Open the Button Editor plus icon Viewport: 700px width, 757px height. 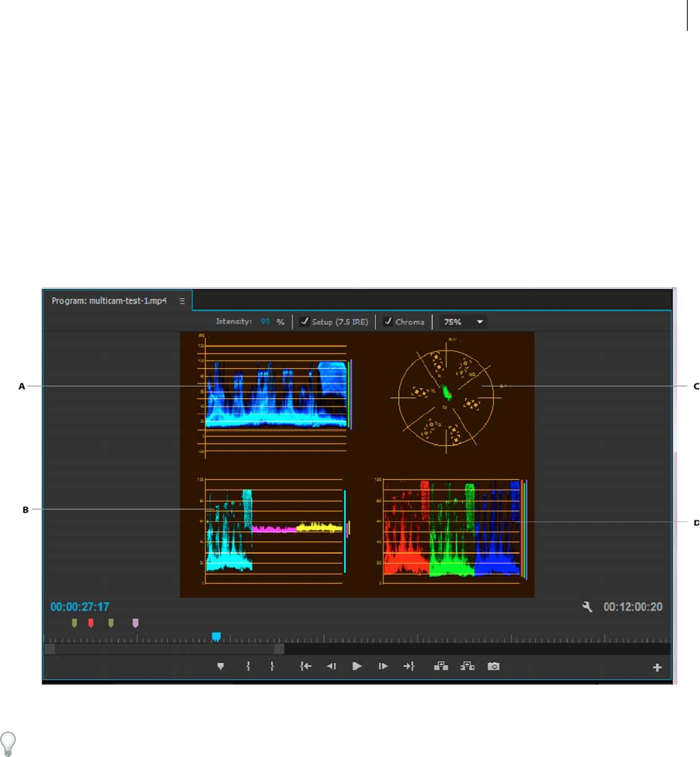click(x=657, y=667)
